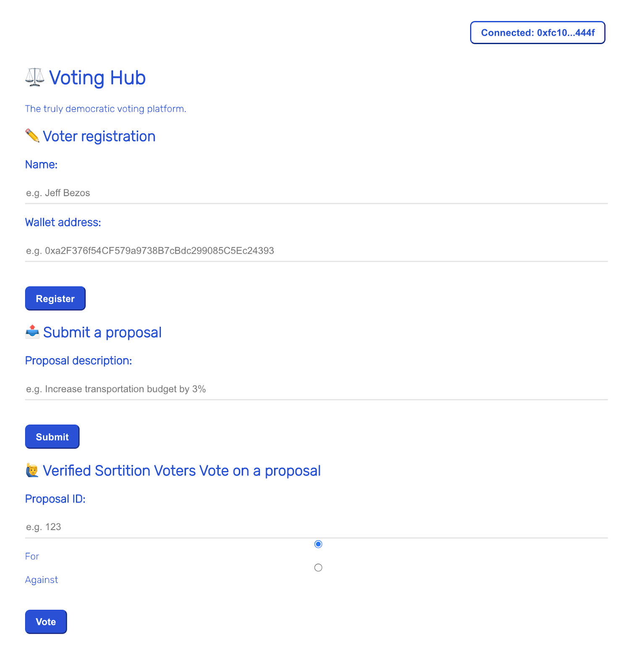Click the pencil icon next to Voter registration
Screen dimensions: 633x672
pos(32,136)
